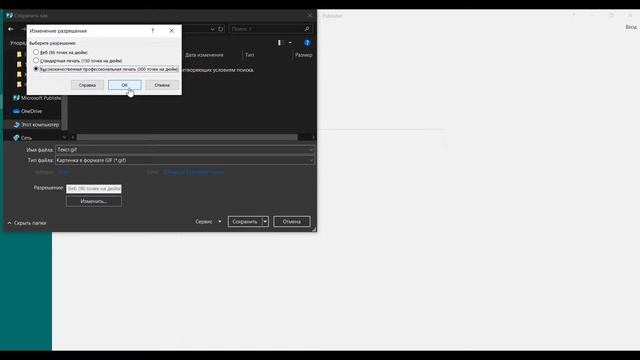Select Microsoft Publisher in navigation pane
640x360 pixels.
click(x=37, y=98)
